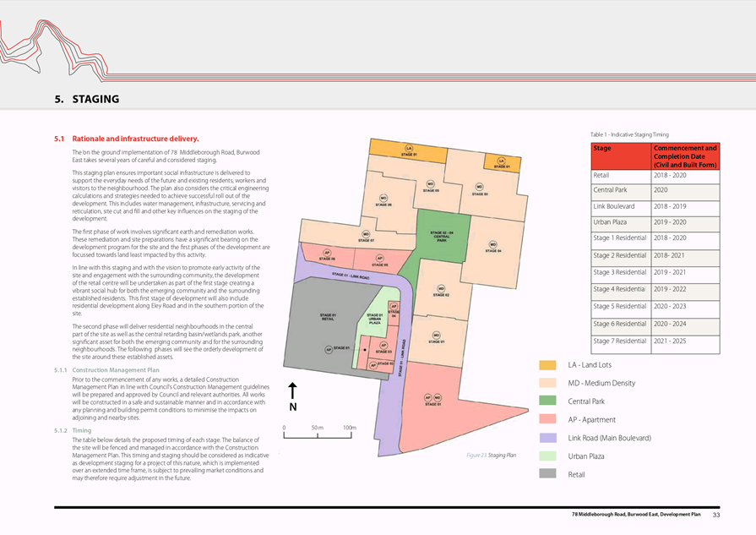Click the AP circle marker in the Retail area
Screen dimensions: 756x535
(x=329, y=349)
